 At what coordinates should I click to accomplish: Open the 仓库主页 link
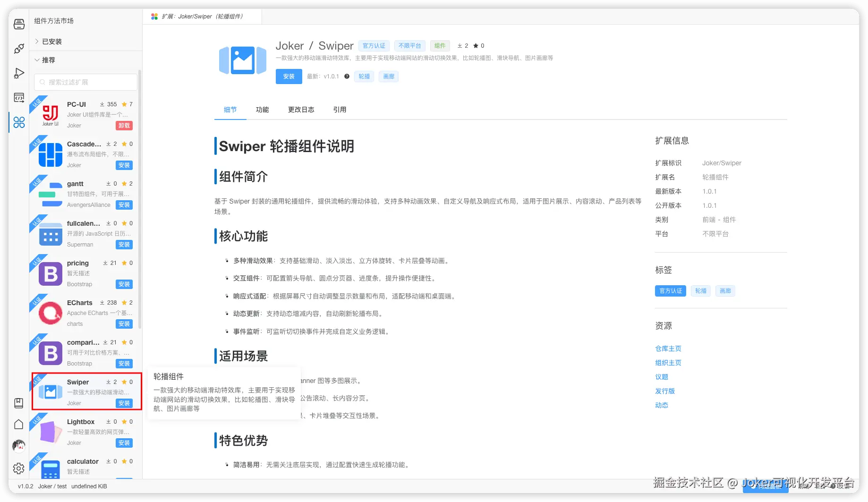[x=668, y=349]
